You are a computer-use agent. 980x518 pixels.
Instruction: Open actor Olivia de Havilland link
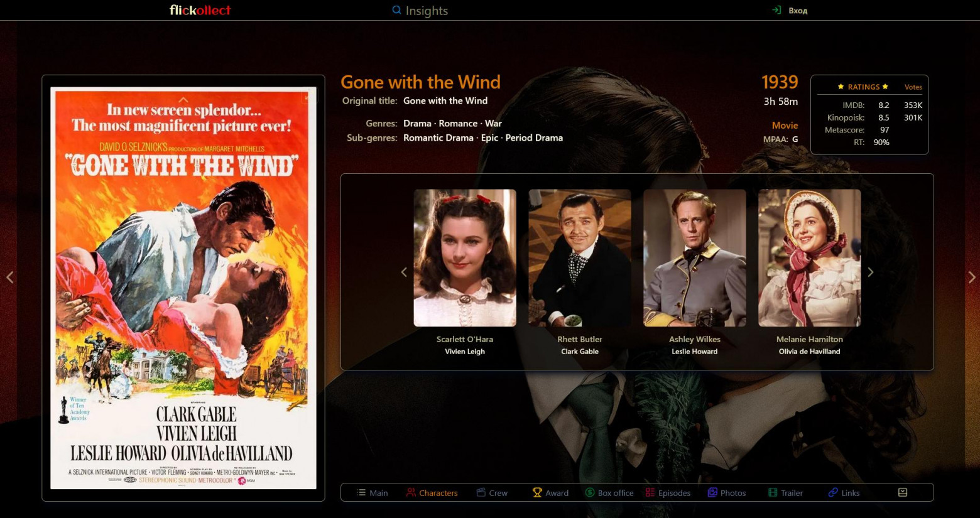click(x=810, y=352)
